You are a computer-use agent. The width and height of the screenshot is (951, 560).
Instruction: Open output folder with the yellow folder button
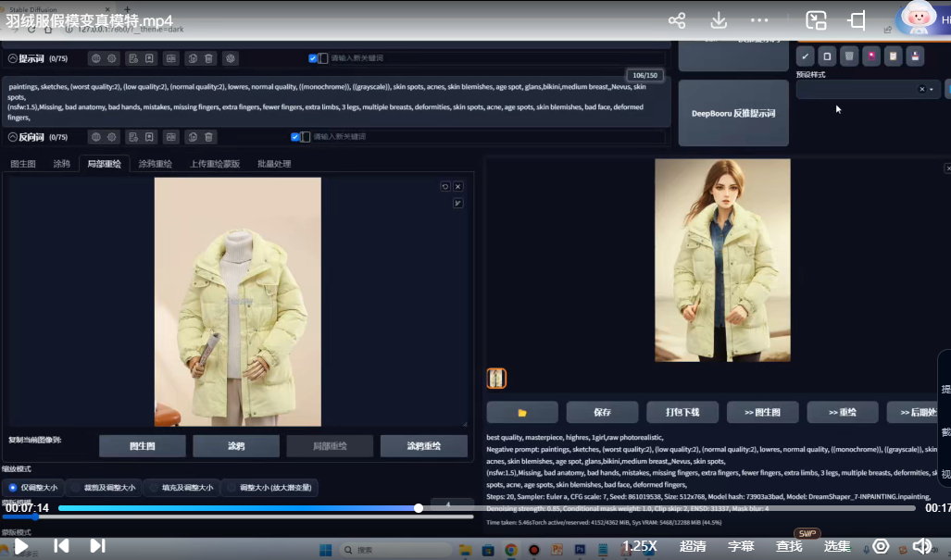coord(522,412)
